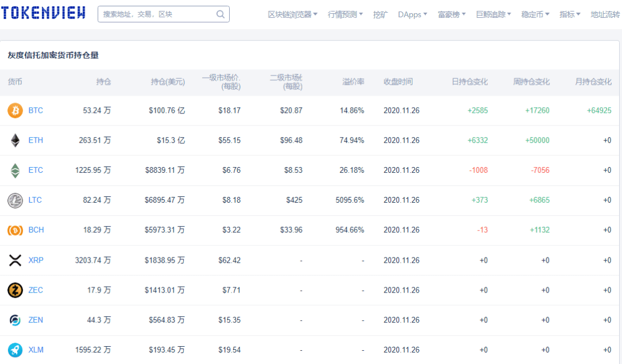Select the ETC daily change -1008
622x364 pixels.
click(x=479, y=170)
